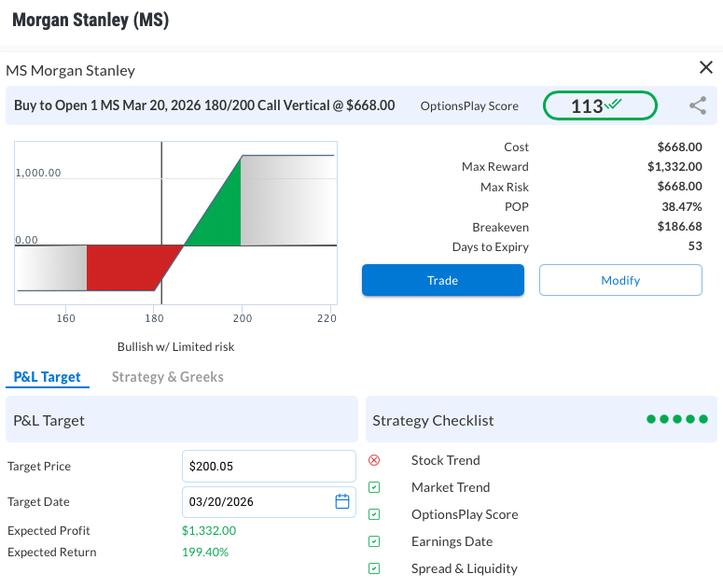Click the 'Strategy Checklist' header text
This screenshot has width=723, height=588.
(433, 421)
